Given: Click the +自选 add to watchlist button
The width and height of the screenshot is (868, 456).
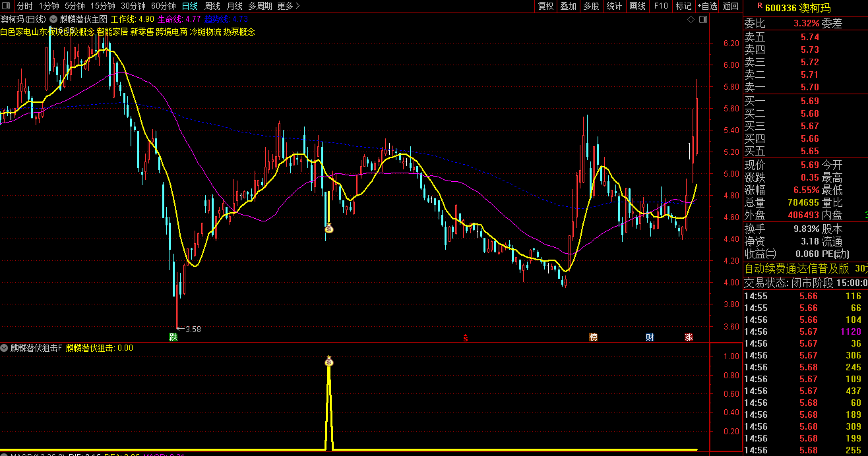Looking at the screenshot, I should tap(706, 6).
